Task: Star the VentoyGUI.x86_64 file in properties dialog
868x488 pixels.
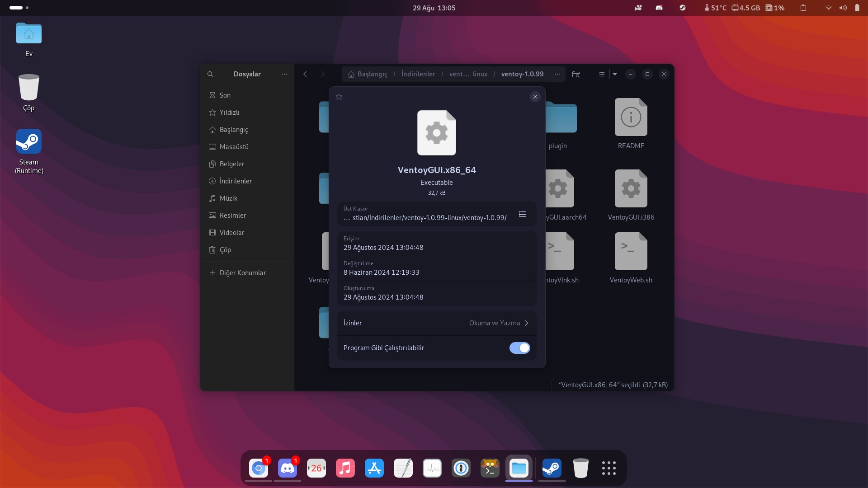Action: (339, 97)
